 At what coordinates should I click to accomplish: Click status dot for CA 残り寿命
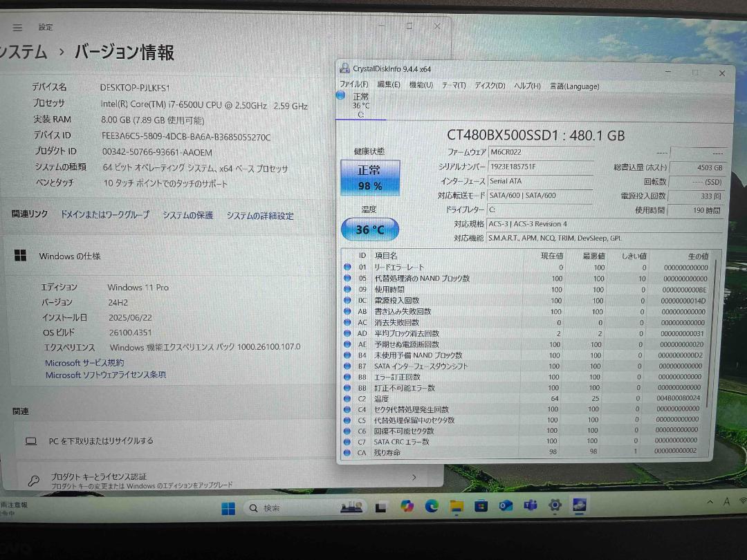(347, 452)
